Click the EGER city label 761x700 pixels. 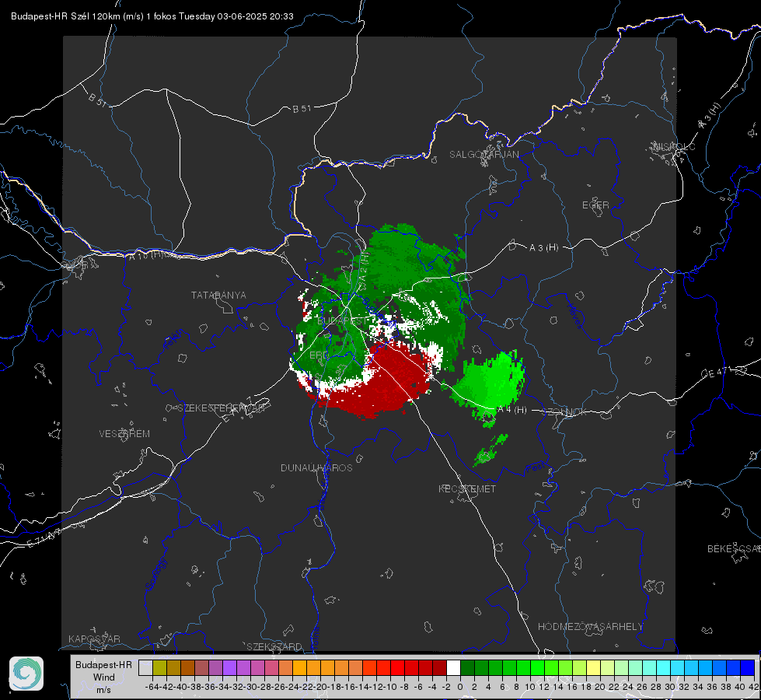click(595, 205)
